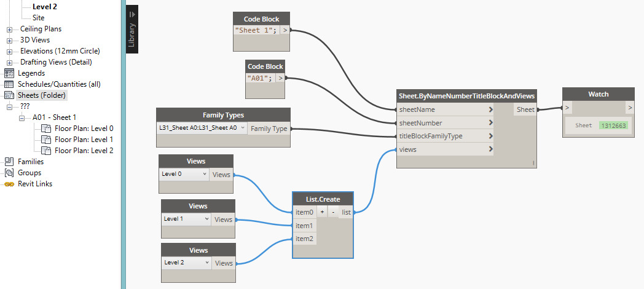Click the views input port

446,149
